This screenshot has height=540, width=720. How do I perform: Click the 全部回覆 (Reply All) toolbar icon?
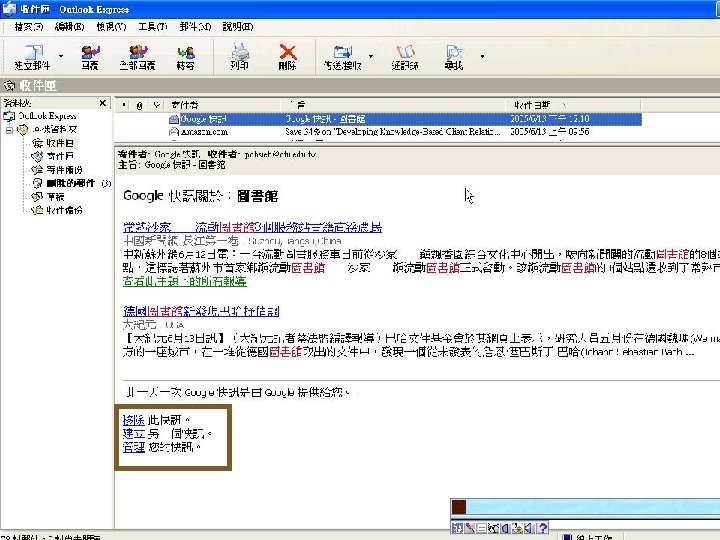pos(137,52)
